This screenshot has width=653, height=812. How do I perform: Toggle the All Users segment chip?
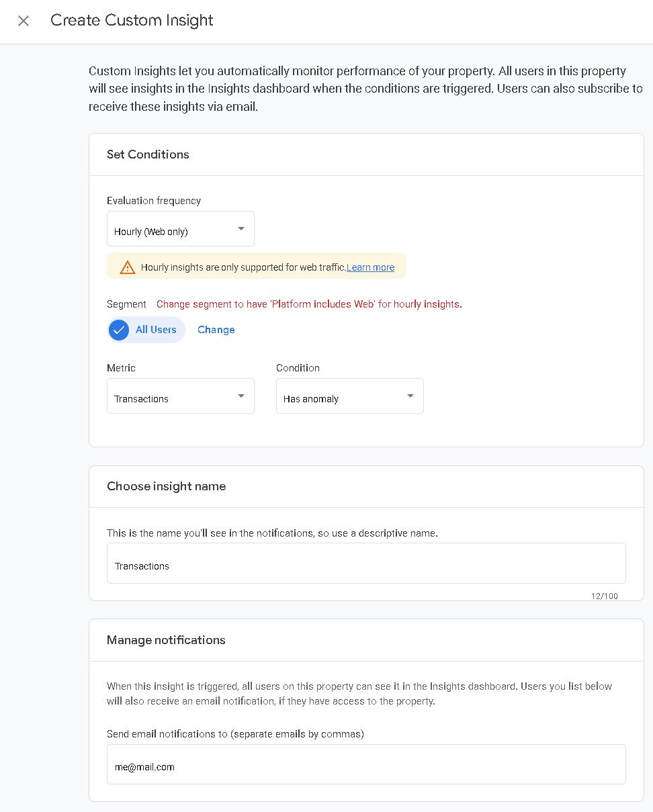click(x=146, y=330)
